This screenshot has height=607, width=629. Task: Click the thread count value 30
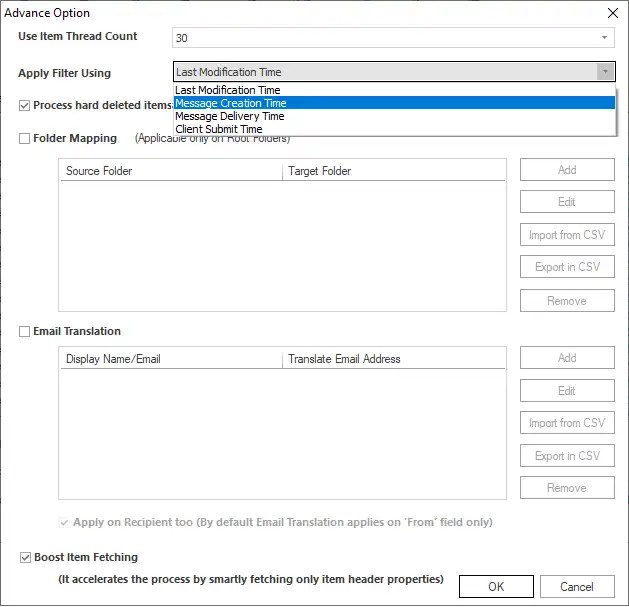pos(182,38)
